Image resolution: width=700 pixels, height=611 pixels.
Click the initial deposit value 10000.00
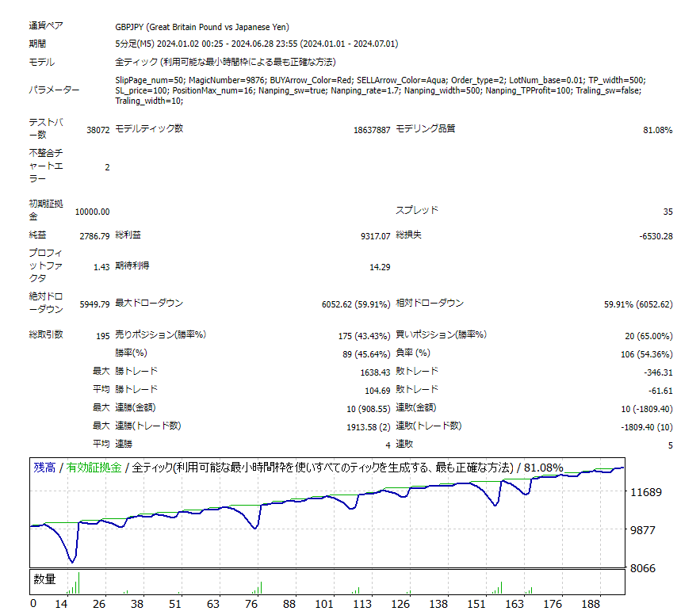tap(92, 212)
